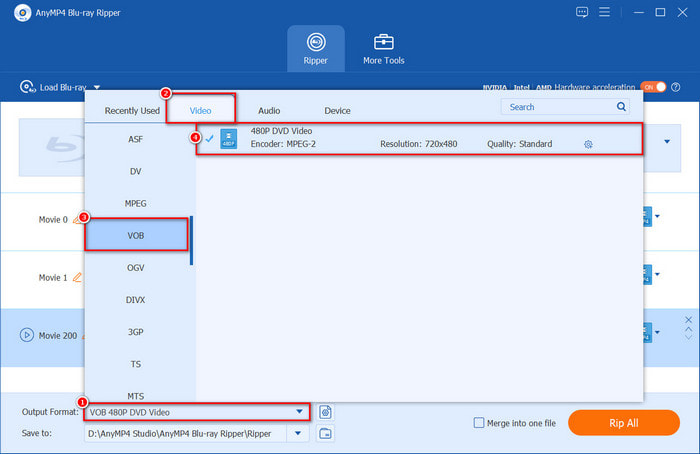Image resolution: width=700 pixels, height=454 pixels.
Task: Expand the Movie 1 format dropdown arrow
Action: 657,275
